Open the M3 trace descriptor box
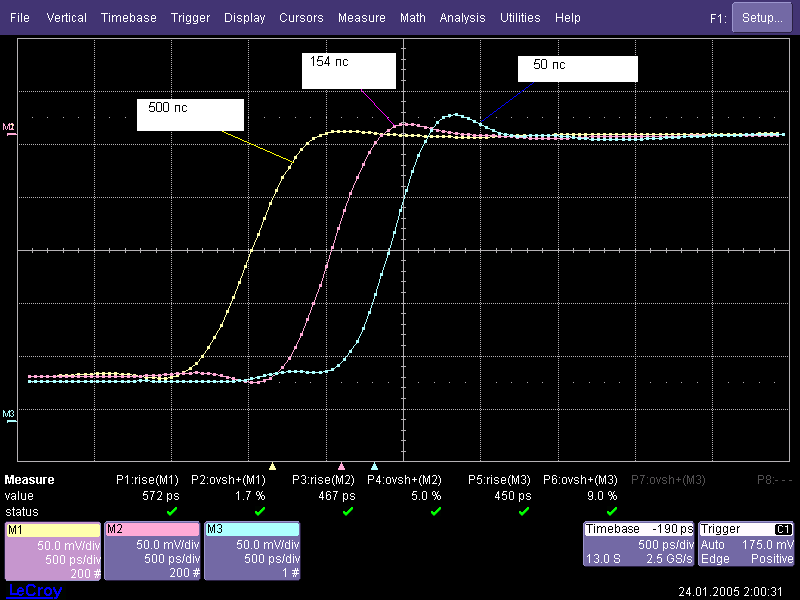 [x=252, y=551]
